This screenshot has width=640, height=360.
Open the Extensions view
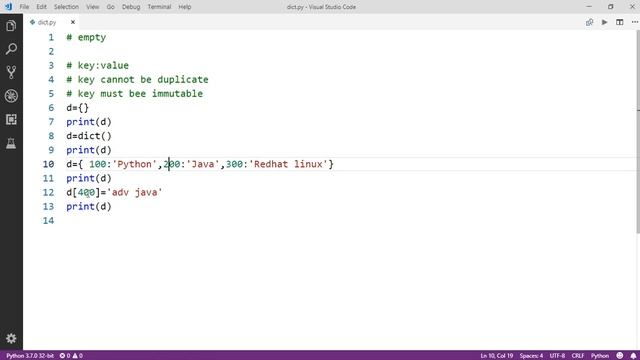(x=11, y=120)
